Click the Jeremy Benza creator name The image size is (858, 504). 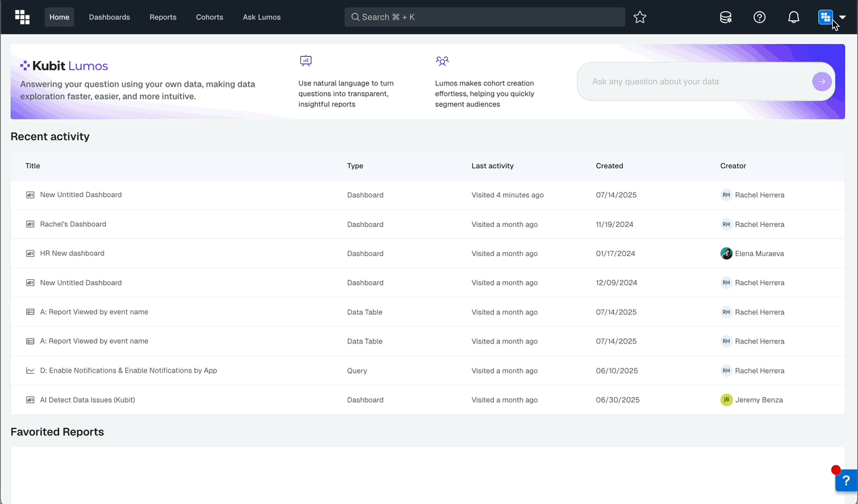pos(759,400)
